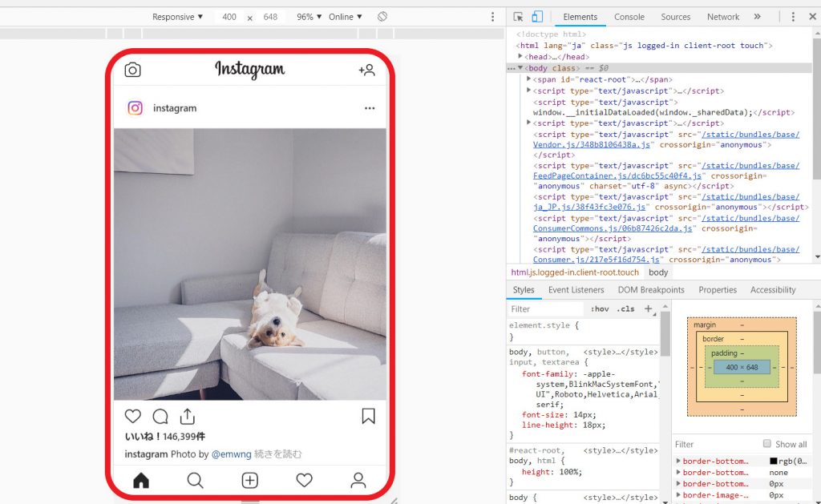Viewport: 821px width, 504px height.
Task: Click the Instagram camera icon
Action: (133, 70)
